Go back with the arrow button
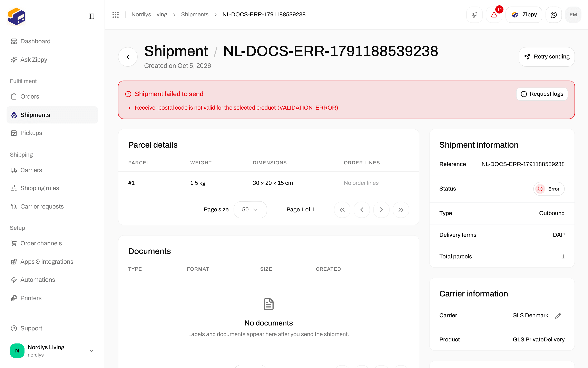Screen dimensions: 588x368 [128, 57]
